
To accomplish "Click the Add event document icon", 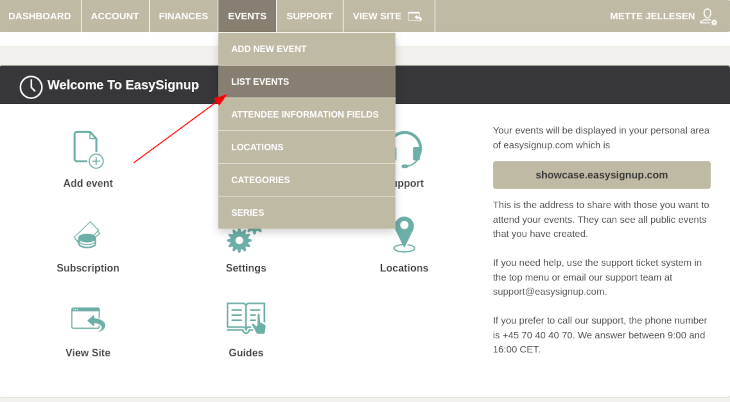I will click(88, 149).
